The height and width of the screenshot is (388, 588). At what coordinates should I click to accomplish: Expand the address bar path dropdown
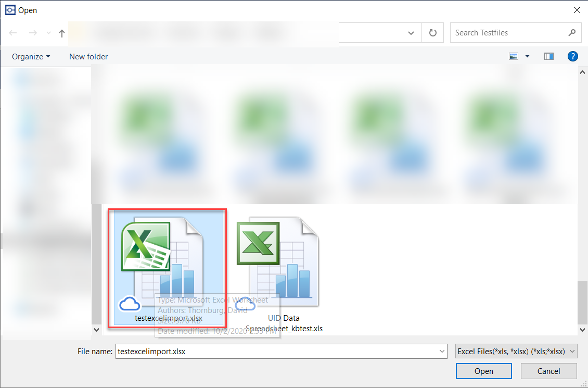(x=411, y=33)
